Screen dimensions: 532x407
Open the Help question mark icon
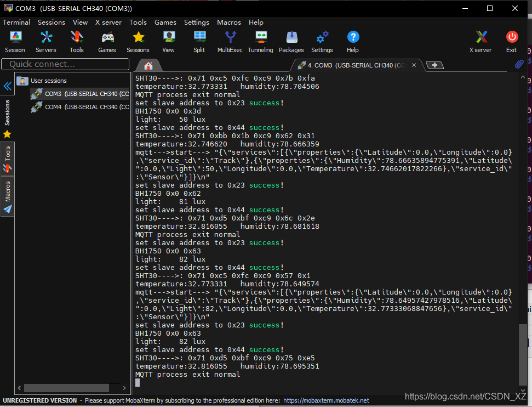pyautogui.click(x=353, y=42)
